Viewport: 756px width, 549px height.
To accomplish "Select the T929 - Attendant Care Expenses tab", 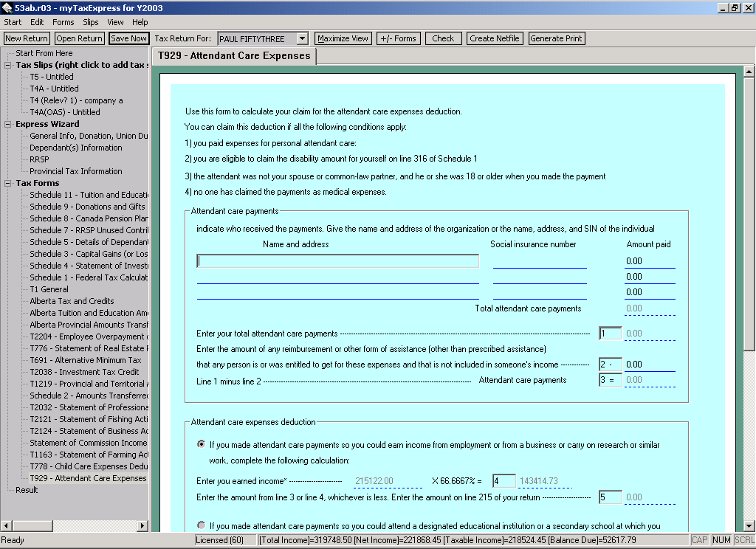I will tap(234, 56).
